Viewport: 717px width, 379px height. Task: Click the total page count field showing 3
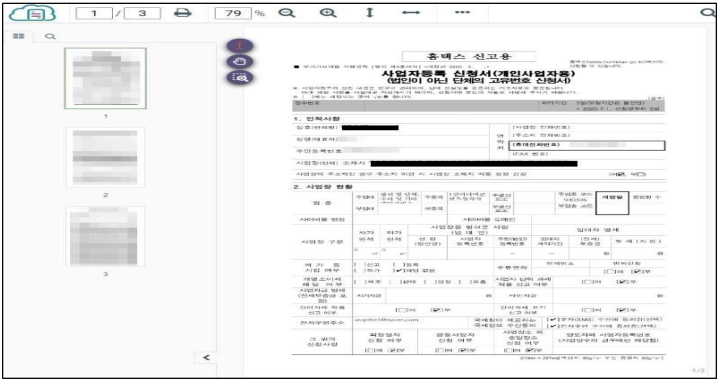(x=143, y=13)
